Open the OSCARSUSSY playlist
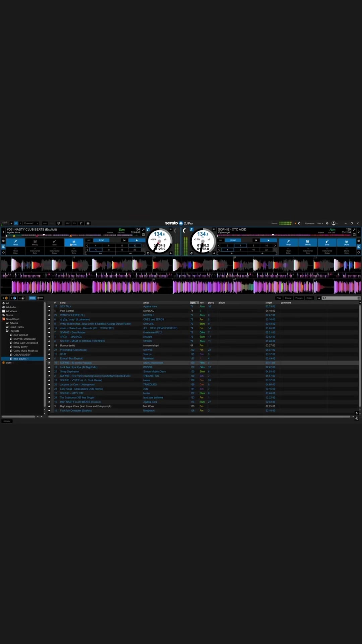The width and height of the screenshot is (362, 644). coord(22,355)
